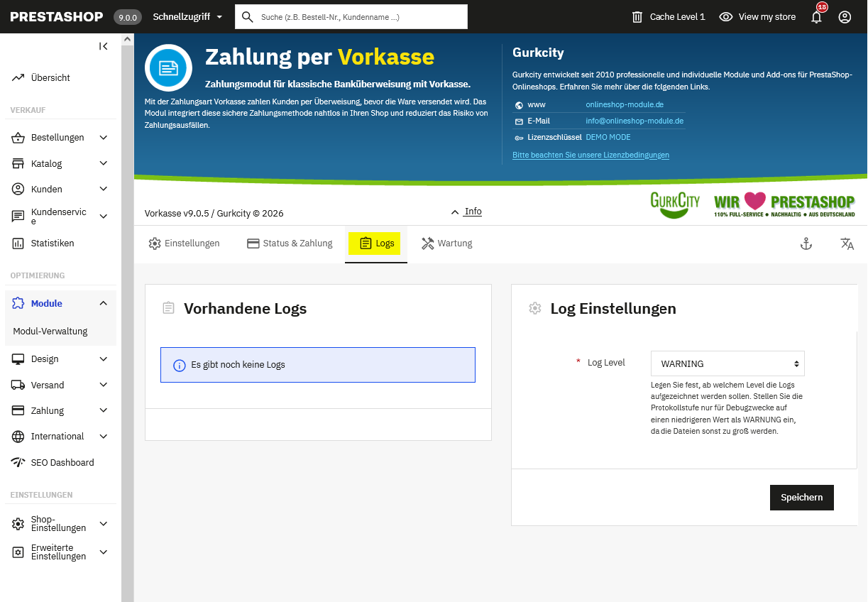Open the Schnellzugriff dropdown
Screen dimensions: 868x602
[187, 17]
